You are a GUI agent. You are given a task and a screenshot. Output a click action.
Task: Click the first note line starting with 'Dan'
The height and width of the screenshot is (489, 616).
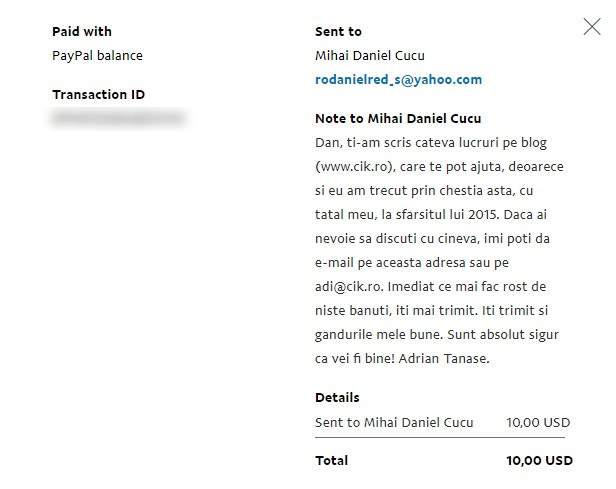pos(431,143)
